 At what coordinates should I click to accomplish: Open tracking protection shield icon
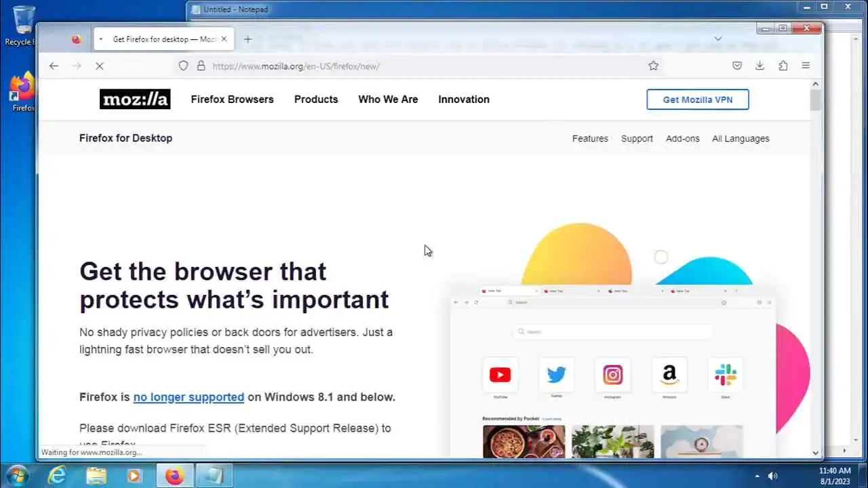(183, 66)
